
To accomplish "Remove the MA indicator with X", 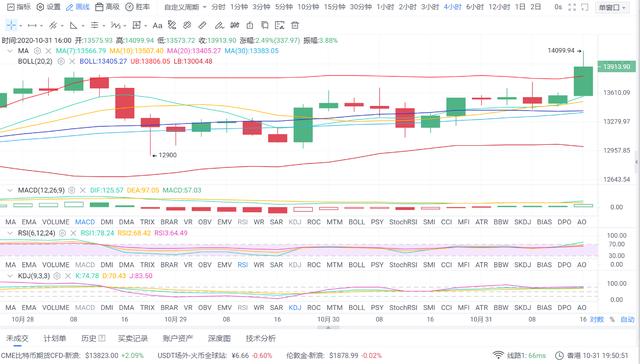I will click(x=48, y=51).
